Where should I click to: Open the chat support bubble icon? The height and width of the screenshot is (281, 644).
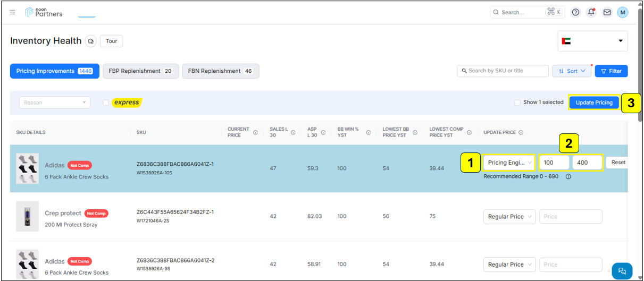622,271
